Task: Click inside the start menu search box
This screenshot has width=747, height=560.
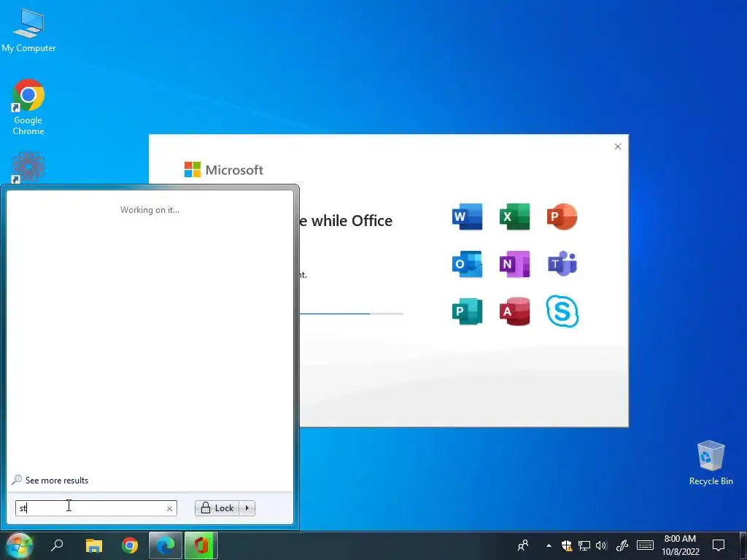Action: tap(96, 508)
